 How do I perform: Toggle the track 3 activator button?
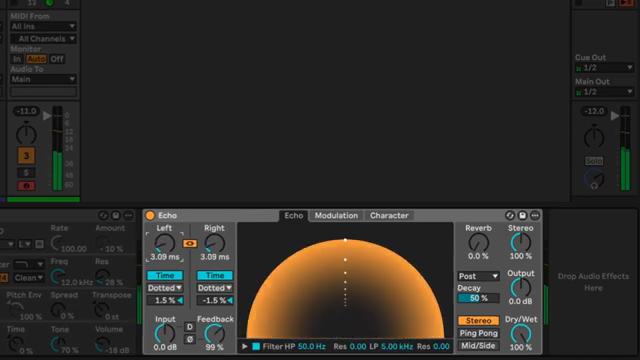(26, 156)
